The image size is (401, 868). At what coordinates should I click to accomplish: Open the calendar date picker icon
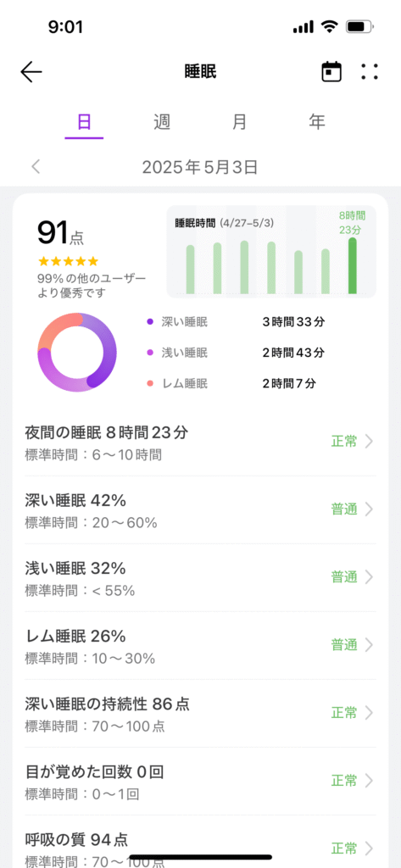(x=331, y=72)
